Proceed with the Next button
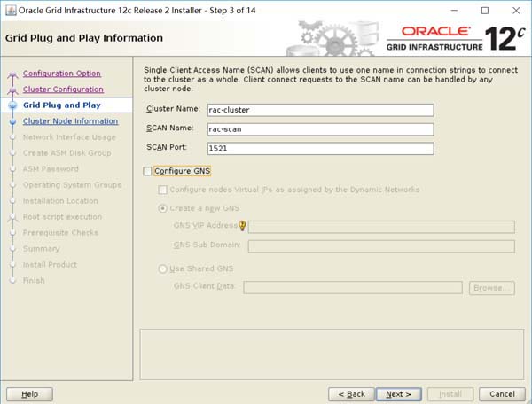 [399, 394]
